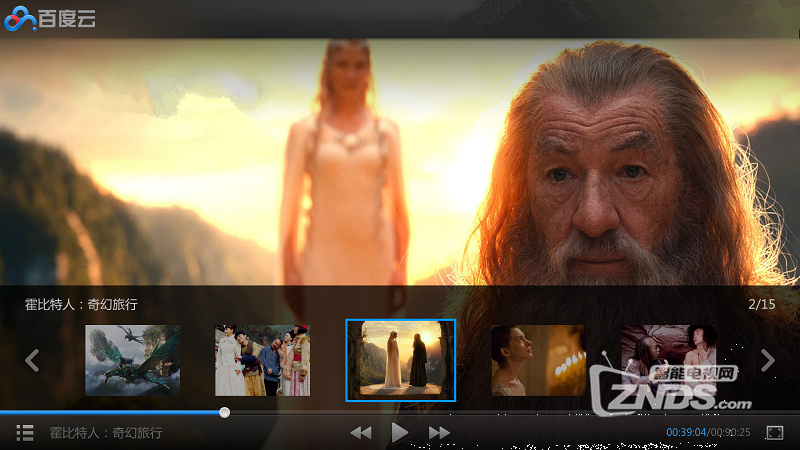The width and height of the screenshot is (800, 450).
Task: Click the rewind button
Action: click(x=361, y=433)
